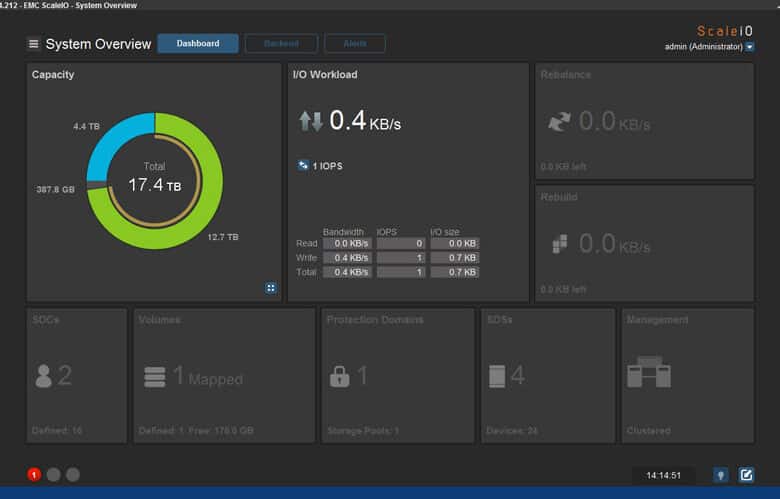780x499 pixels.
Task: Click the Capacity panel title
Action: pyautogui.click(x=53, y=75)
